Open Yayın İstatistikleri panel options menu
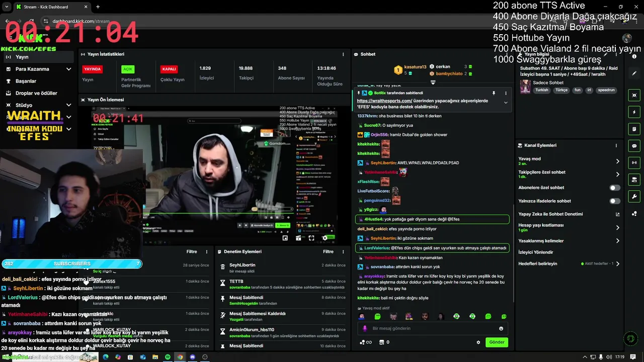 pyautogui.click(x=343, y=54)
